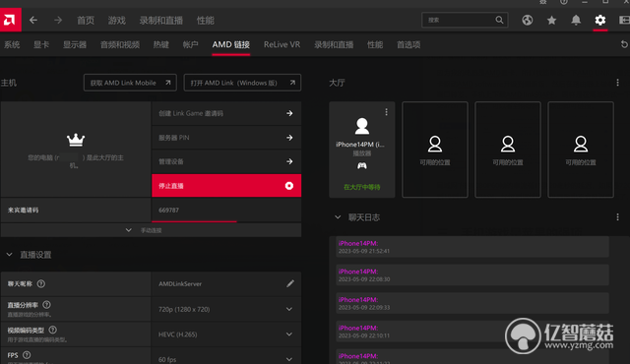The height and width of the screenshot is (364, 630).
Task: Expand the 手动连接 section
Action: pyautogui.click(x=151, y=230)
